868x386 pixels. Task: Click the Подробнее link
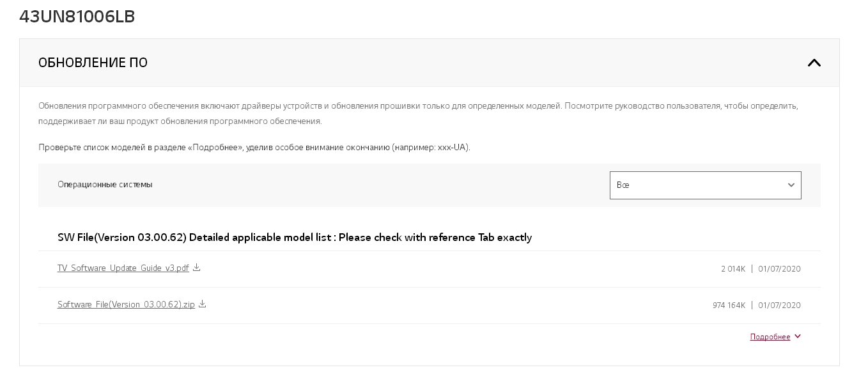tap(770, 337)
